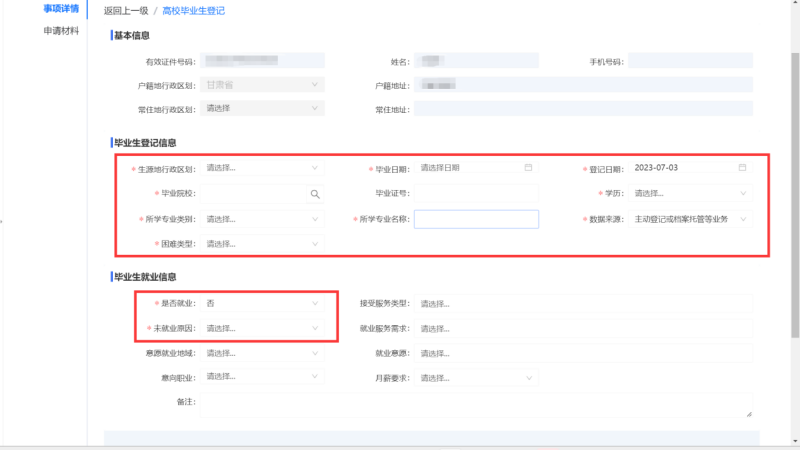
Task: Open 月薪要求 dropdown
Action: pyautogui.click(x=476, y=378)
